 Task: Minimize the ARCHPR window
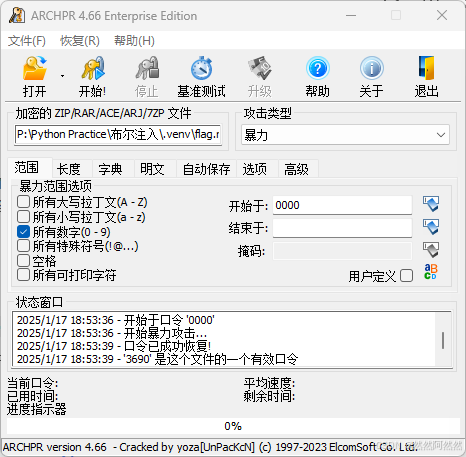click(x=351, y=15)
